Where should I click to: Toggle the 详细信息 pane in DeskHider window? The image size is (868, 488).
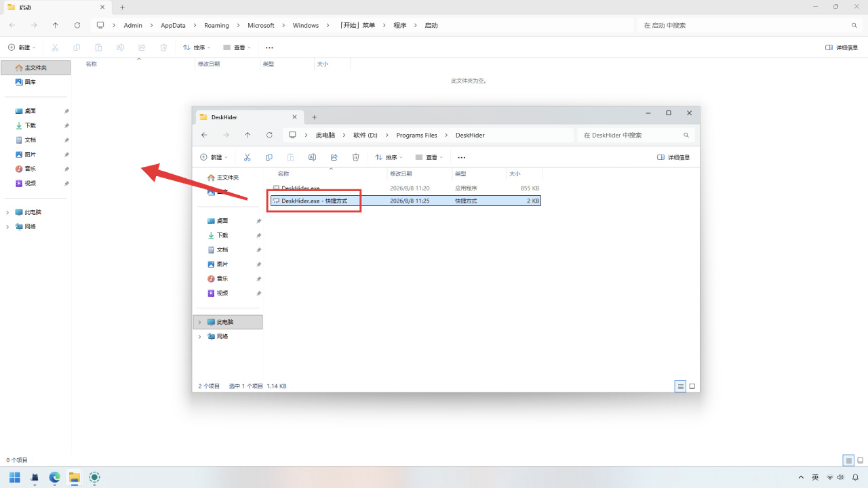[673, 157]
